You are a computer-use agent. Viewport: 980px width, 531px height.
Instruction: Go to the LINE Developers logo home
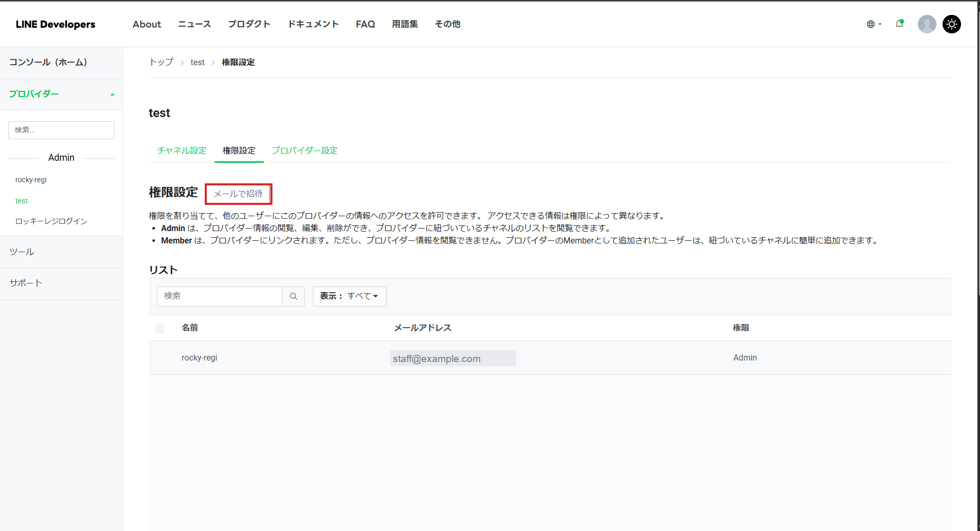point(55,24)
